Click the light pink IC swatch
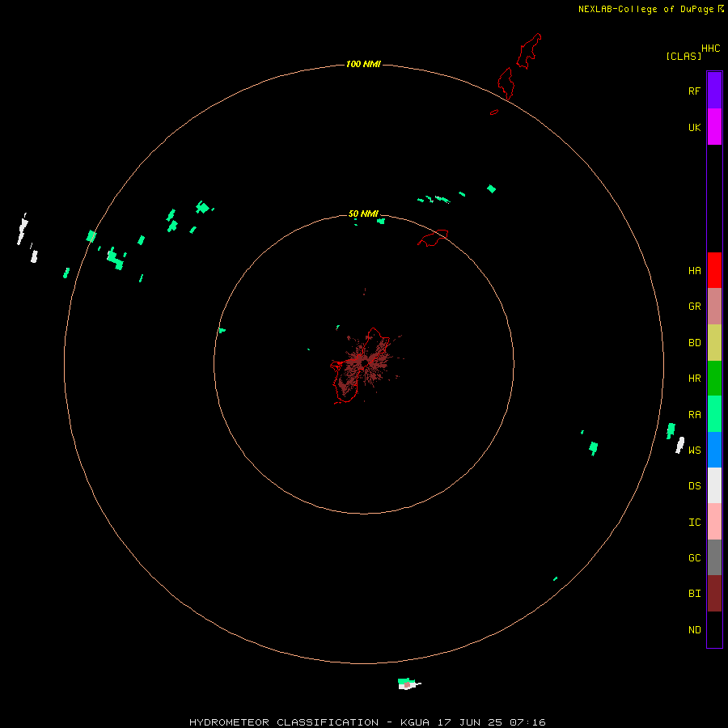728x728 pixels. (x=714, y=522)
